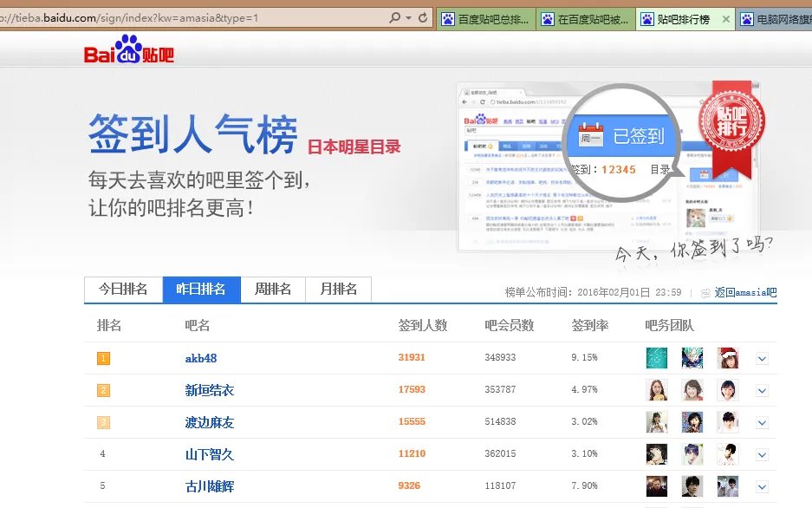Click the second team avatar in 新垣结衣 row
The image size is (812, 508).
692,390
